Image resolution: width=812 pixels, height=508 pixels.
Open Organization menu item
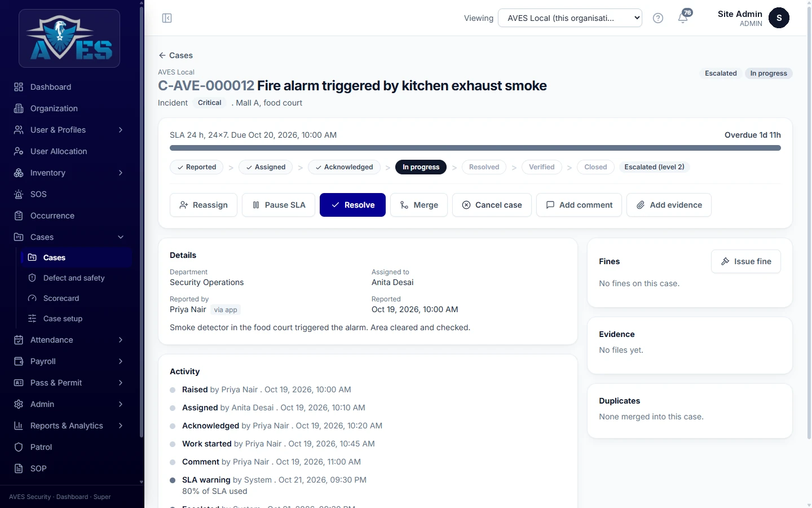[69, 108]
